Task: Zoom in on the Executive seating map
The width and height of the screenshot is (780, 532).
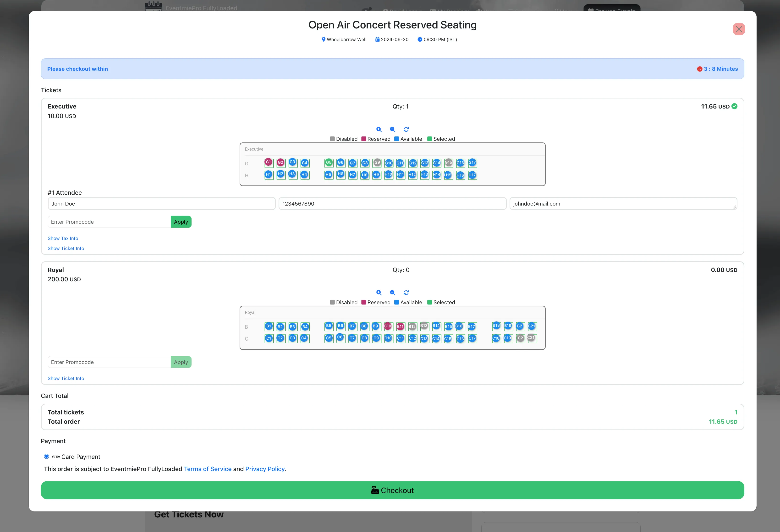Action: pyautogui.click(x=379, y=129)
